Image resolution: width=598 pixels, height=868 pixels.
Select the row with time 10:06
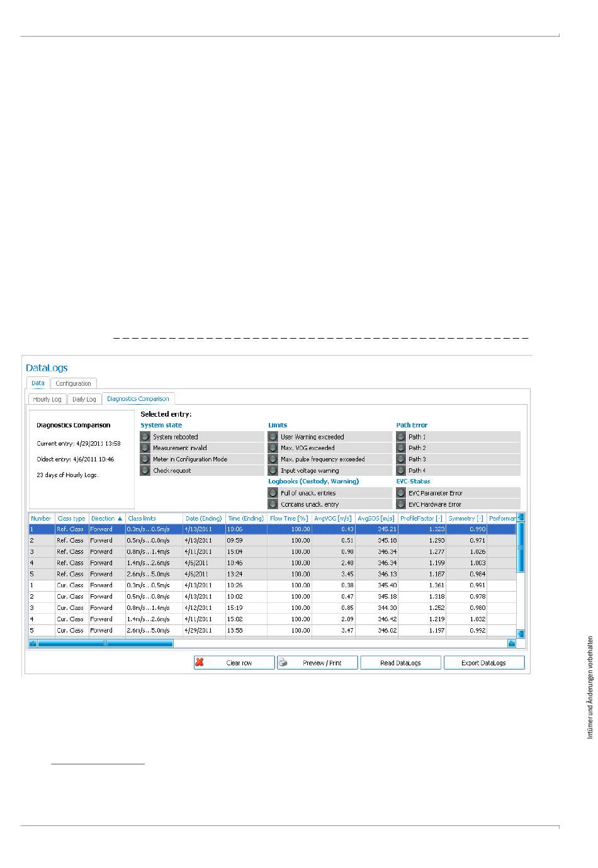273,529
